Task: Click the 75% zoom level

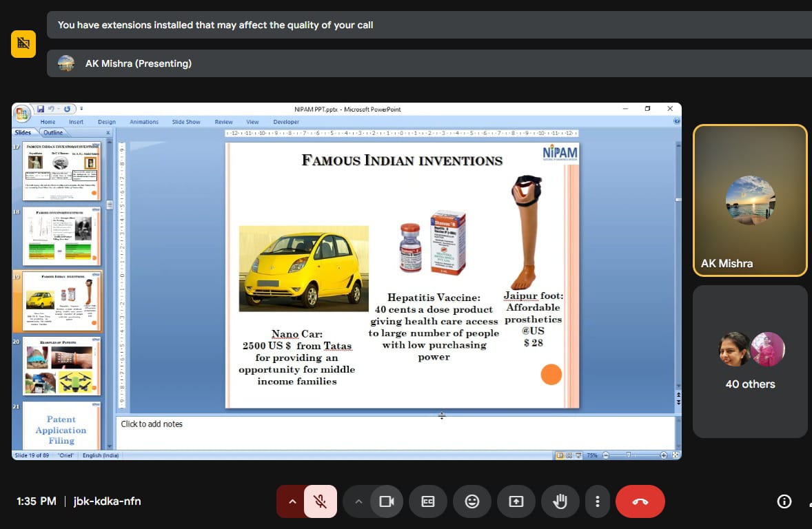Action: [x=592, y=455]
